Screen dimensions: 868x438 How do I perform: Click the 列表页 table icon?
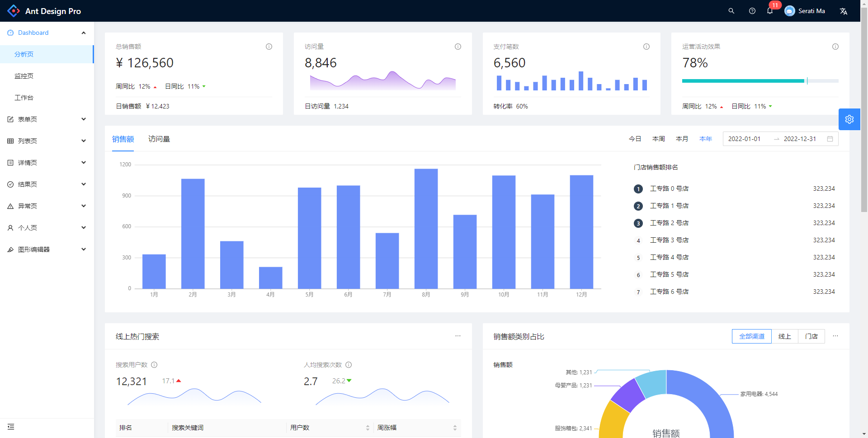point(10,141)
